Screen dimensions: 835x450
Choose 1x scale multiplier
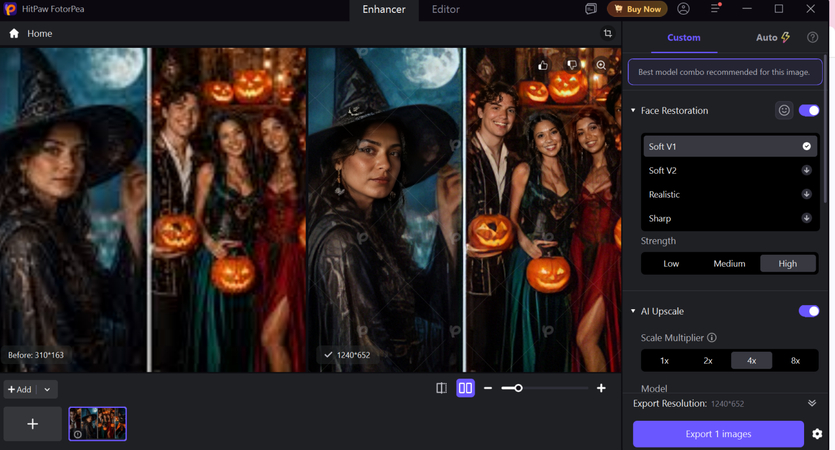coord(665,361)
